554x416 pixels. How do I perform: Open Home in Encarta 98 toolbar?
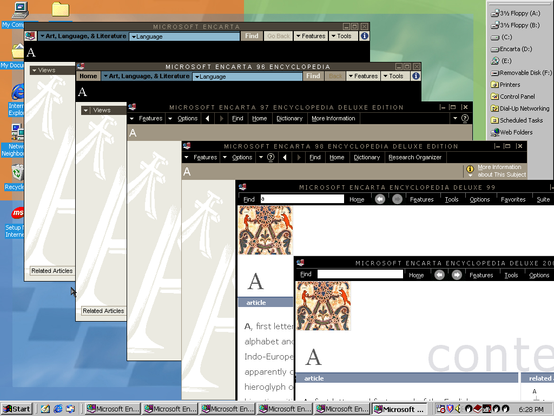coord(336,157)
